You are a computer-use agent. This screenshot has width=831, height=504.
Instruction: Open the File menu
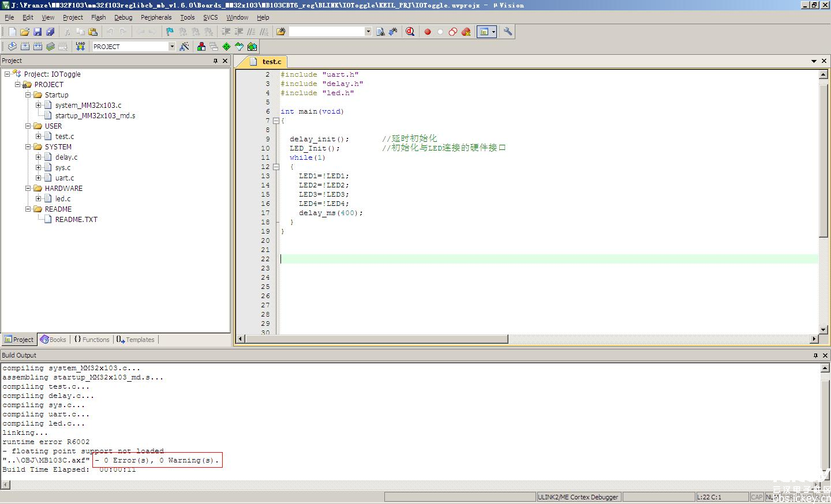pos(9,17)
